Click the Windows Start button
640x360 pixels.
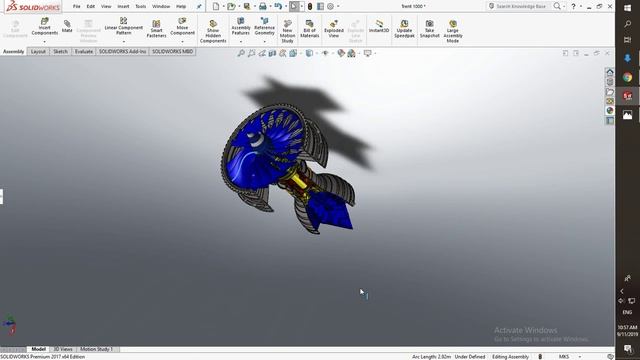[627, 7]
